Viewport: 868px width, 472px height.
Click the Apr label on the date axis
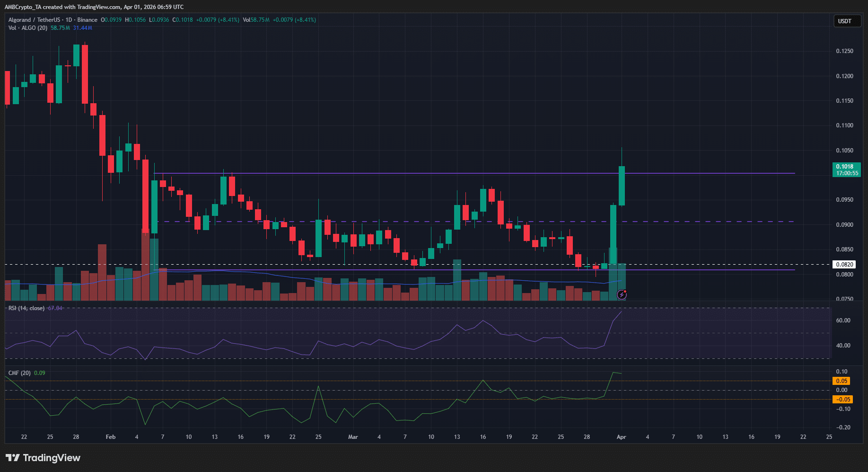(x=621, y=437)
